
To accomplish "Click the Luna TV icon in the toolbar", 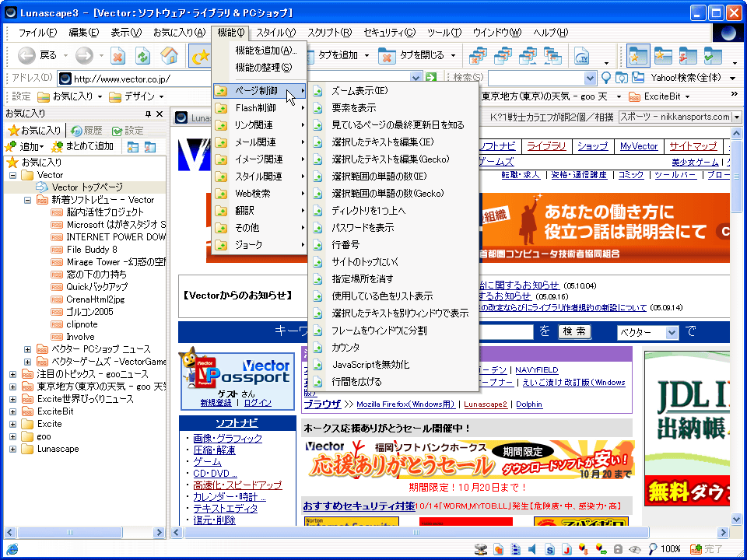I will [x=582, y=56].
